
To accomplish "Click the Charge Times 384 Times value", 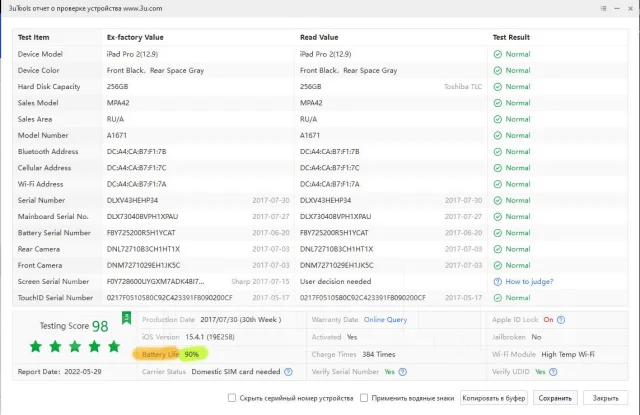I will click(x=379, y=354).
